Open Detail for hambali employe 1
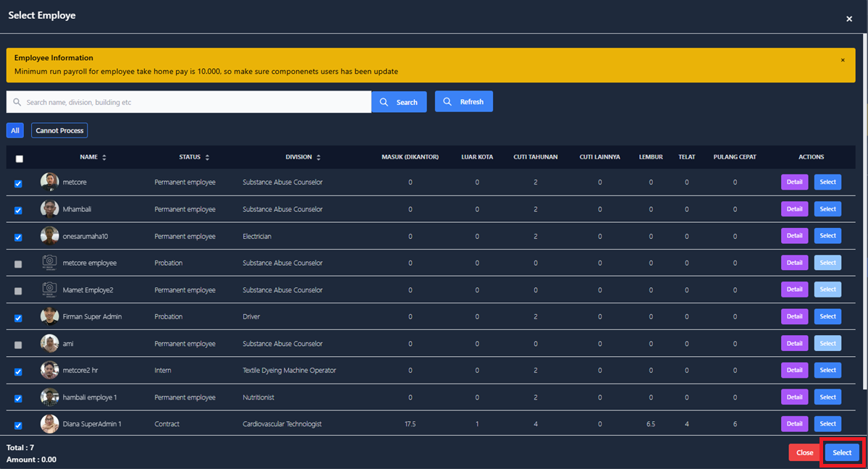The width and height of the screenshot is (868, 469). click(x=794, y=397)
